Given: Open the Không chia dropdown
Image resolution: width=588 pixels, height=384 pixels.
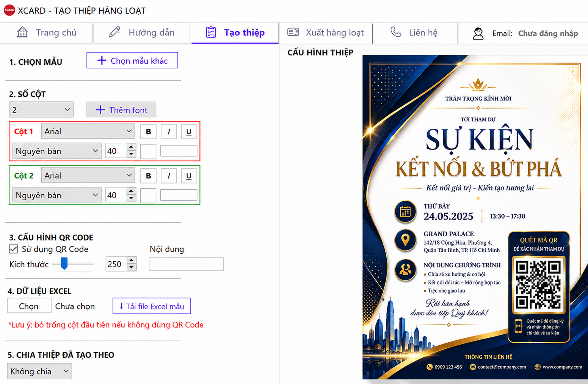Looking at the screenshot, I should [39, 371].
